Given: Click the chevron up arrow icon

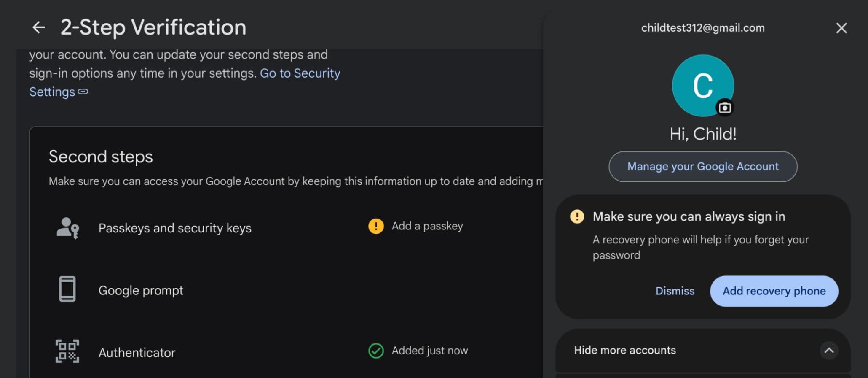Looking at the screenshot, I should [829, 350].
